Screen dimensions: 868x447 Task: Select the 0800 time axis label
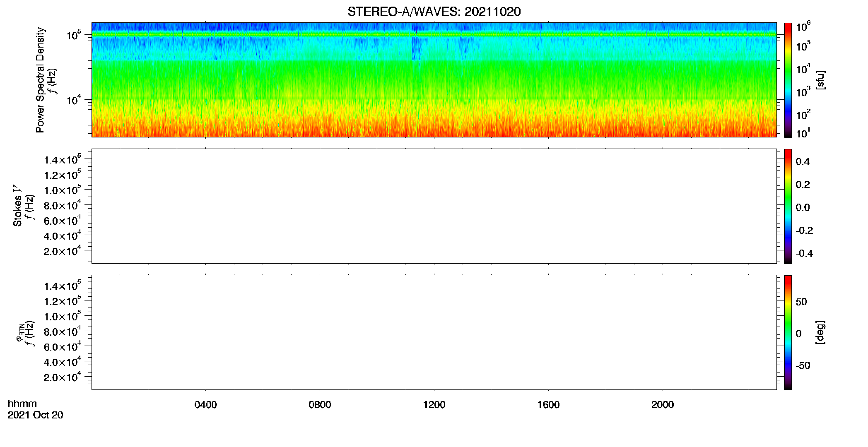coord(320,405)
